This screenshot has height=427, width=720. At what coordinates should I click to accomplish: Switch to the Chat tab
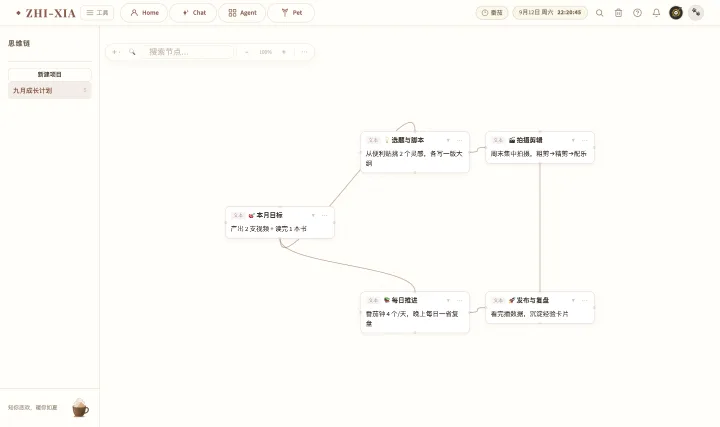(193, 13)
